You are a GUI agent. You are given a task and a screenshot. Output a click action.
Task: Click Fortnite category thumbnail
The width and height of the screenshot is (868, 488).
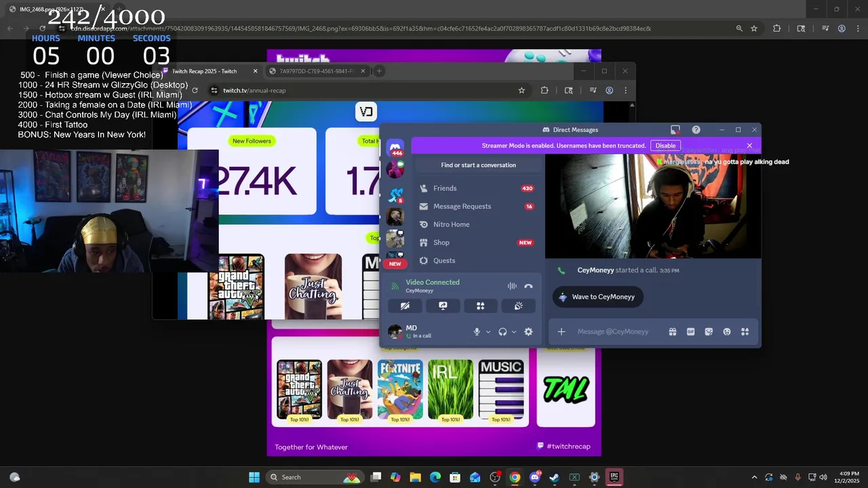coord(400,390)
